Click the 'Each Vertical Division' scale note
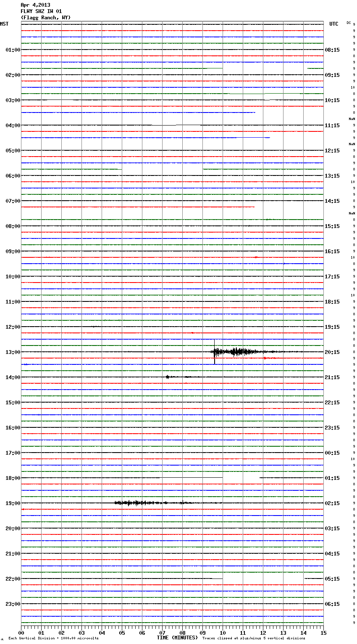Viewport: 357px width, 644px height. 53,639
